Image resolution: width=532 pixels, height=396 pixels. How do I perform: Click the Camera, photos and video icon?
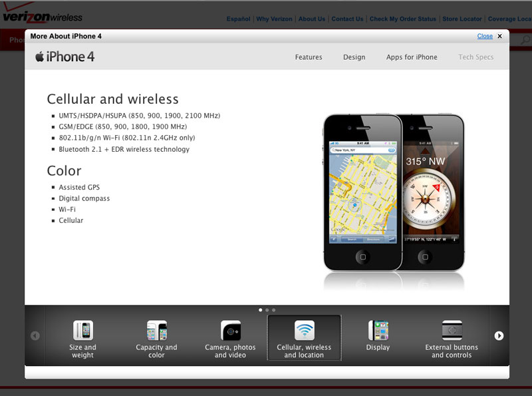[x=230, y=329]
